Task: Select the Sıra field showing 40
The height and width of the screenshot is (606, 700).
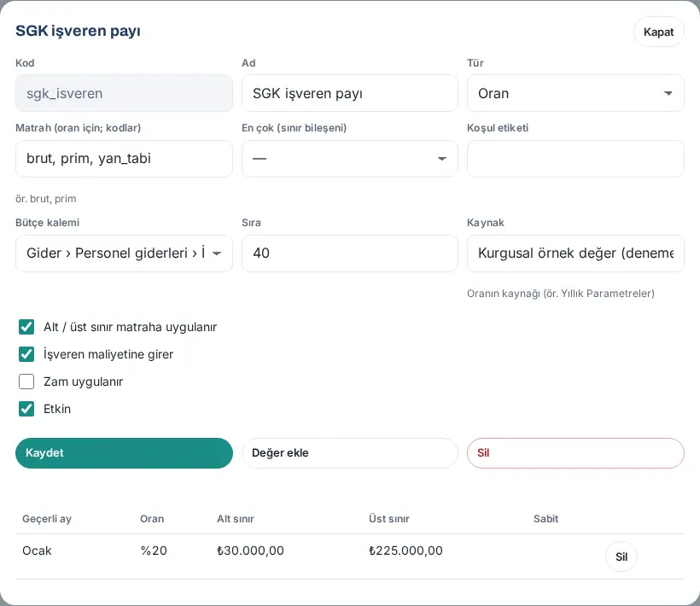Action: 349,253
